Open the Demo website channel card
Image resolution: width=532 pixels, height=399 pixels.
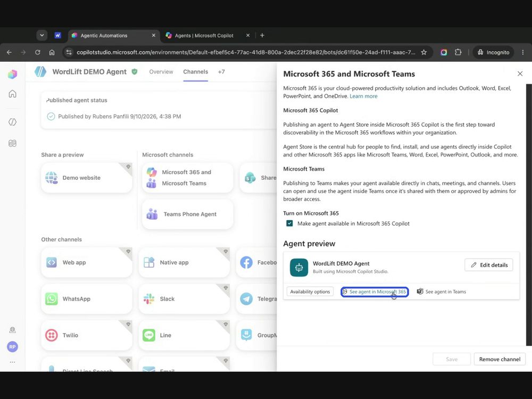(x=87, y=178)
